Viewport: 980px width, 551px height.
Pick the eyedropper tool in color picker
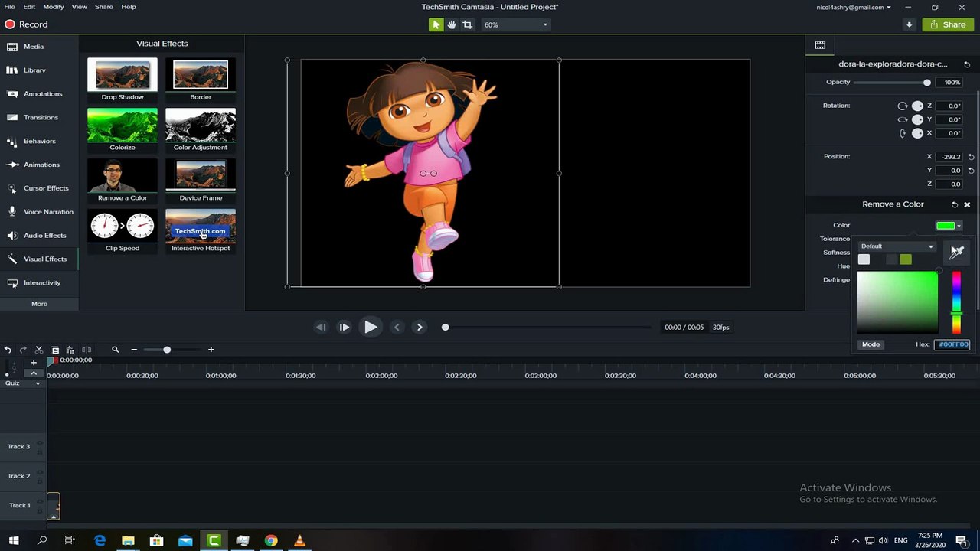[x=957, y=251]
